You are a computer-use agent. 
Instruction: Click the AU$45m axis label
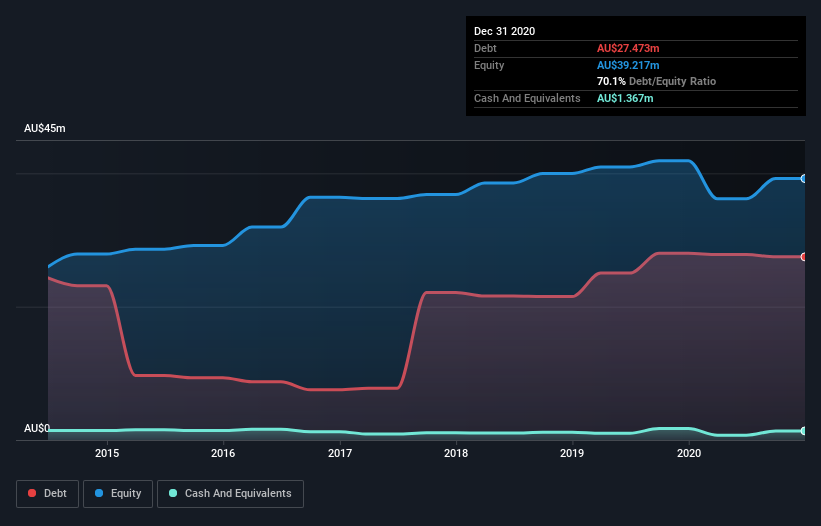(45, 128)
